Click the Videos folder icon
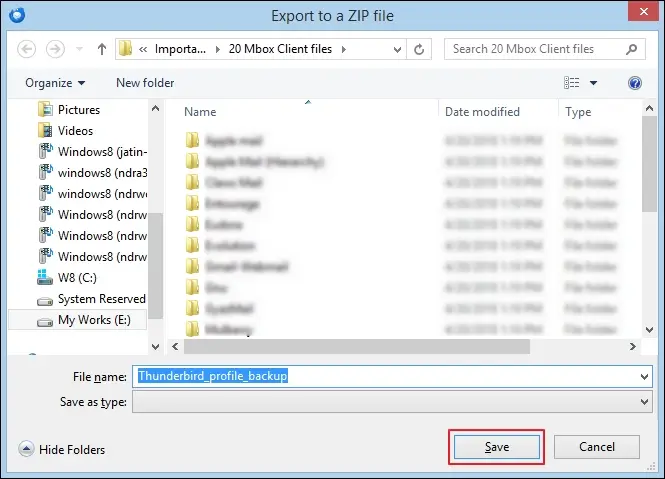The image size is (665, 479). tap(45, 130)
